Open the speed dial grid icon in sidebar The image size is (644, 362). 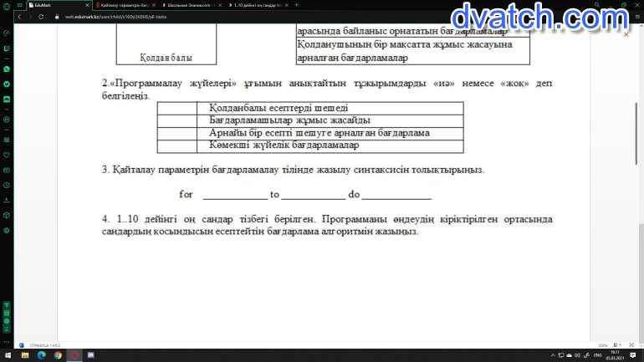click(x=7, y=140)
